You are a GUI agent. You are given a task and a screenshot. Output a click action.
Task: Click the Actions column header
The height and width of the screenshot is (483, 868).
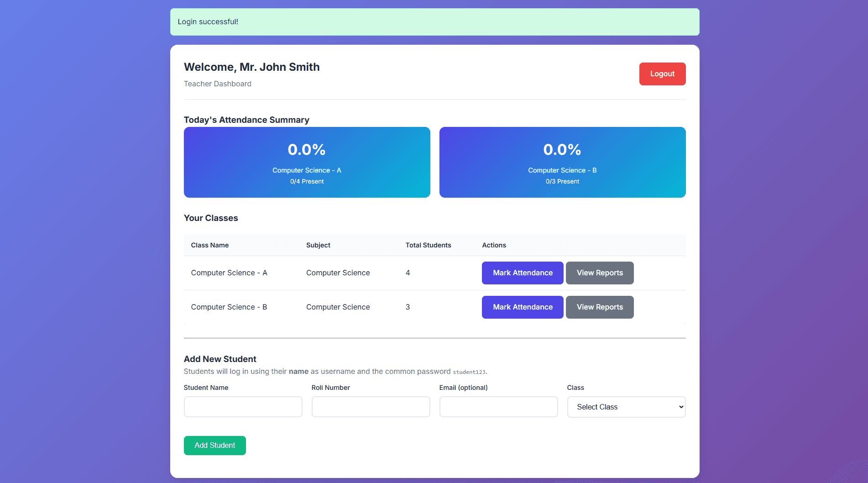(494, 245)
